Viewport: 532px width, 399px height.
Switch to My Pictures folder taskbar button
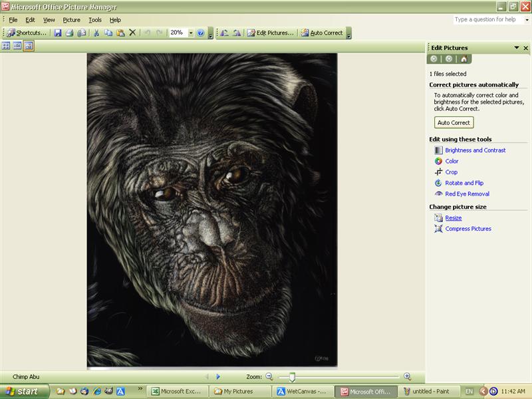[x=239, y=392]
